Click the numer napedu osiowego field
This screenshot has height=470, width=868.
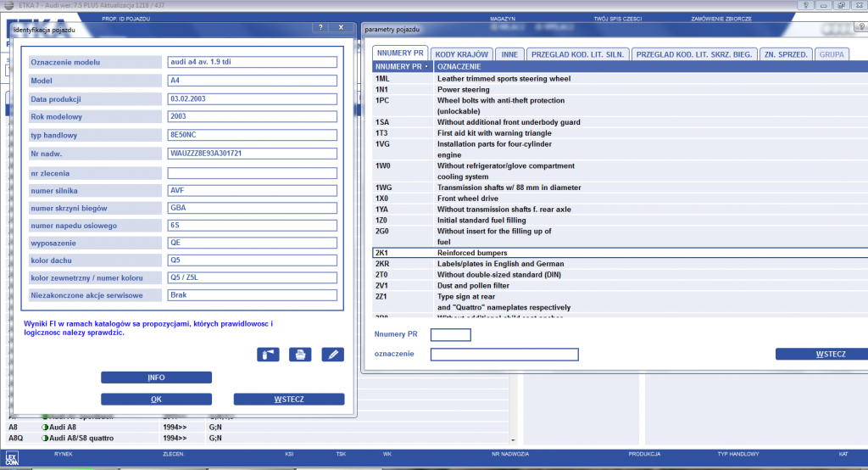point(252,226)
